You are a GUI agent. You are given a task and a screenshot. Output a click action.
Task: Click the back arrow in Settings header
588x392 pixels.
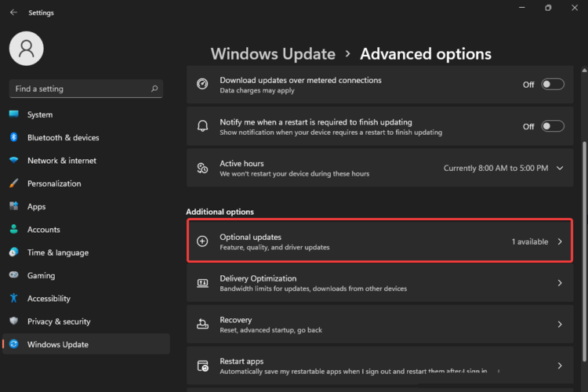click(x=13, y=13)
